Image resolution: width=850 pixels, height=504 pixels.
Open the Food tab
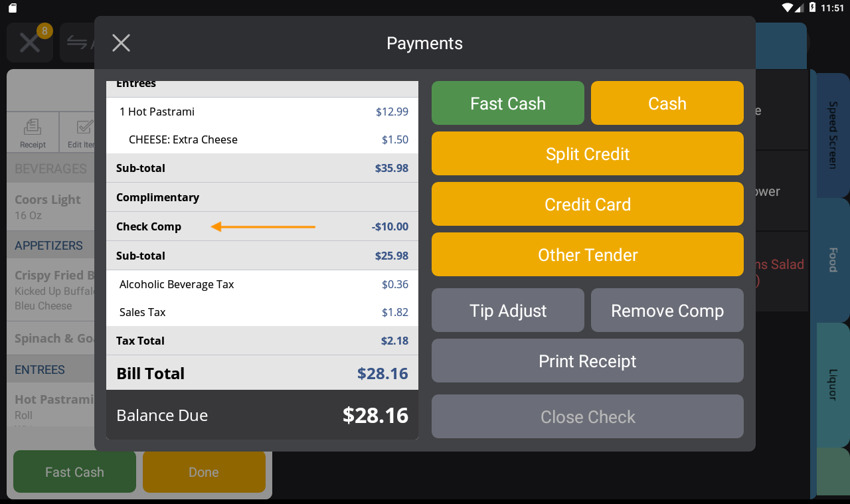(x=832, y=260)
